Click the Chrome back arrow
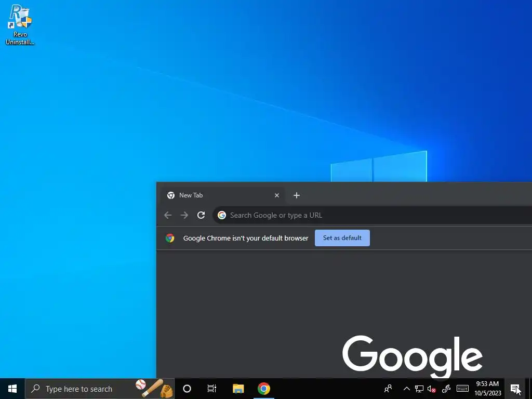Viewport: 532px width, 399px height. click(x=168, y=215)
